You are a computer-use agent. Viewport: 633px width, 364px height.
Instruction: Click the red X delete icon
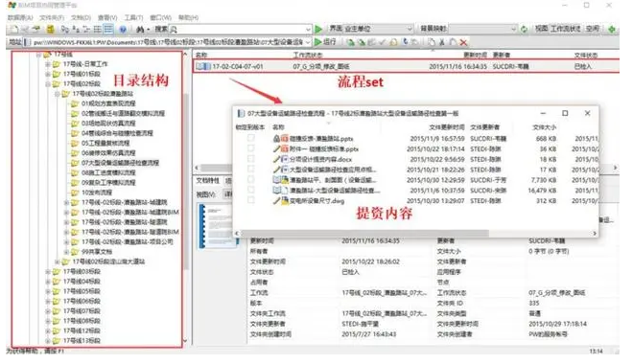pyautogui.click(x=463, y=42)
